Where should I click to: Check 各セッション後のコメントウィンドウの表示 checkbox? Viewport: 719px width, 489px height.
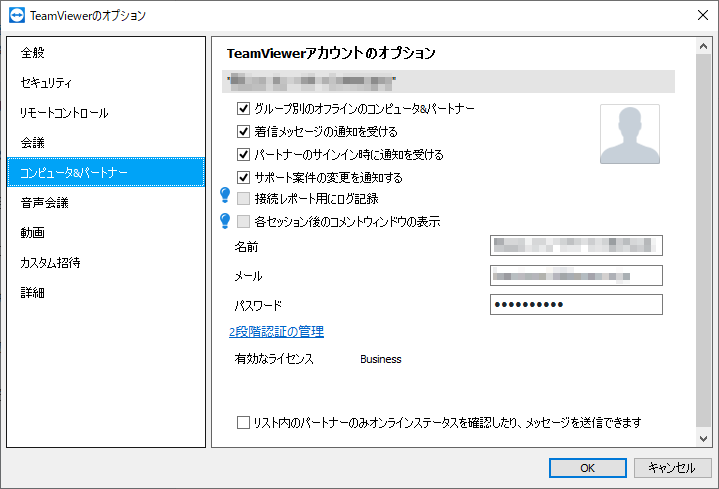pos(243,222)
